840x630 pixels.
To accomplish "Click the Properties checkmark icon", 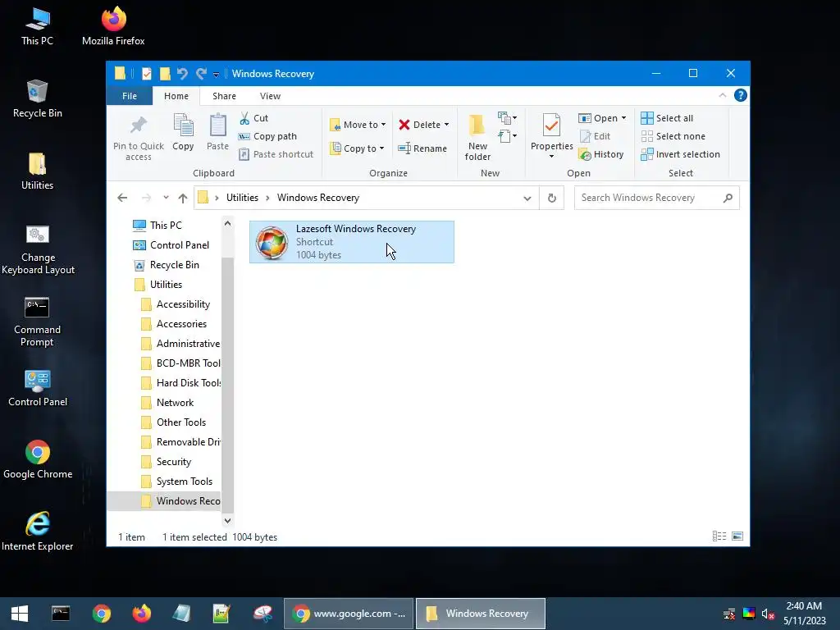I will point(551,126).
